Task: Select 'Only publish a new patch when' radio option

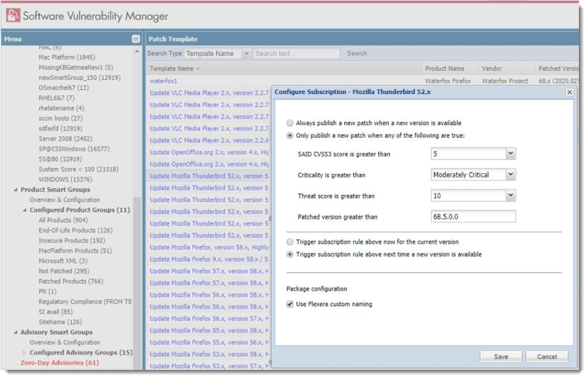Action: [x=291, y=135]
